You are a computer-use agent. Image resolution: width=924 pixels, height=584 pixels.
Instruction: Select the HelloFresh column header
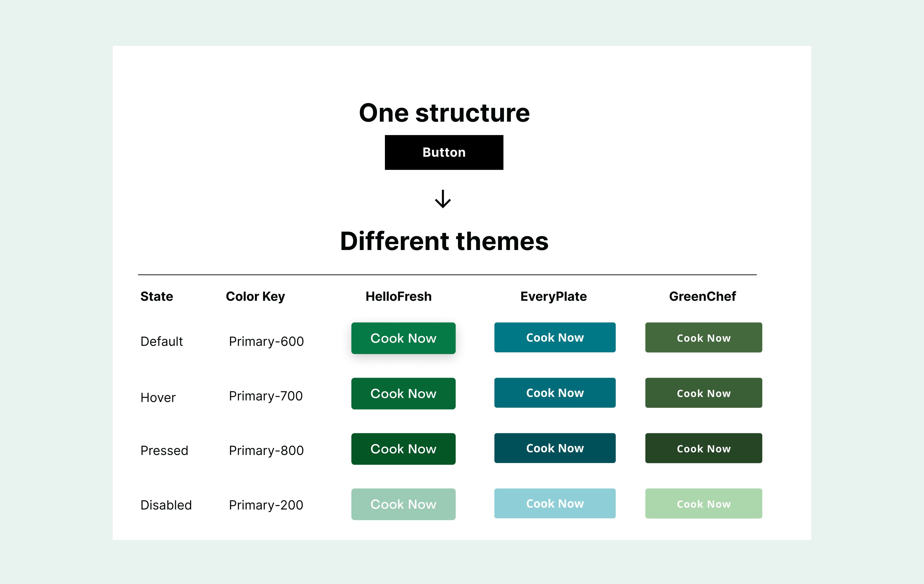[399, 297]
